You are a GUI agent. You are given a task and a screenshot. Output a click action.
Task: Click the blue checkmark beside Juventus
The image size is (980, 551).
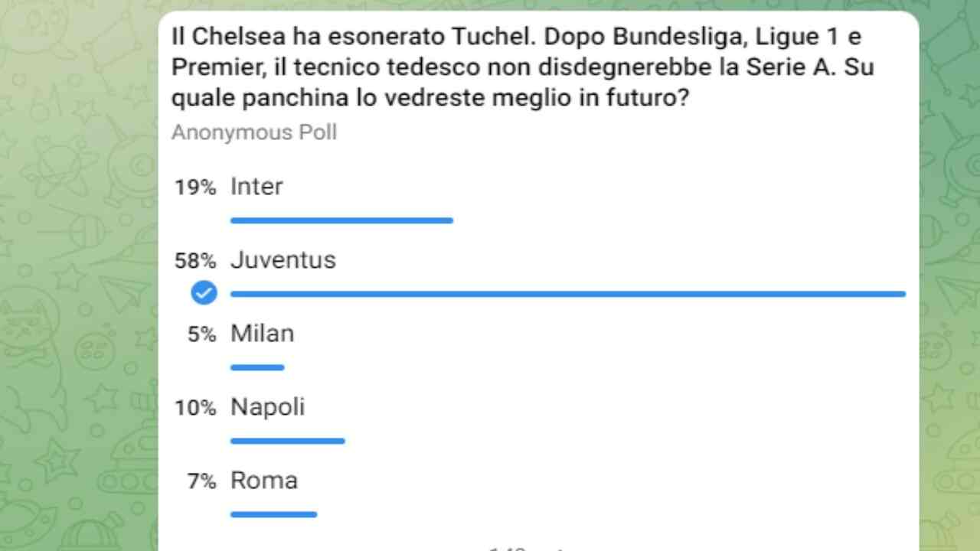click(204, 292)
